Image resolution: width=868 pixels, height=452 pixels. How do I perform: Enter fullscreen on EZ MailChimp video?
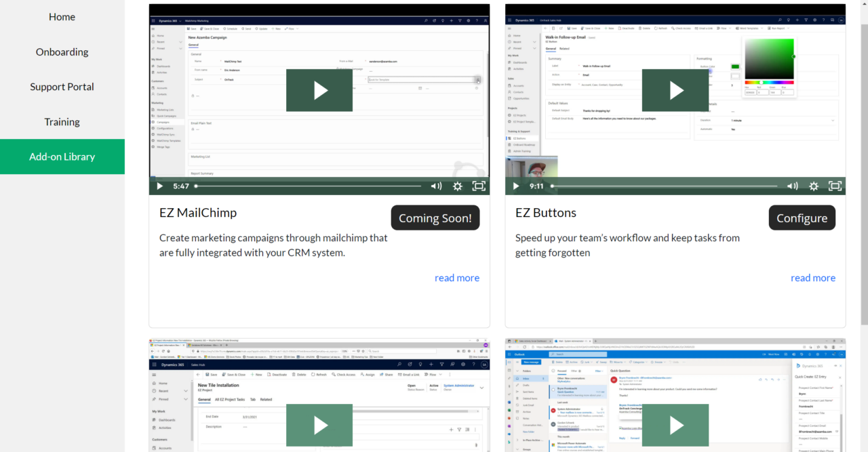[479, 186]
